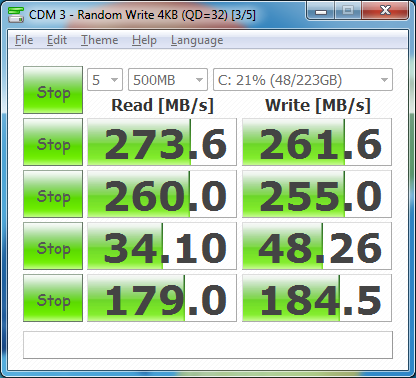Click the top Stop all tests button
Screen dimensions: 416x378
(x=53, y=90)
